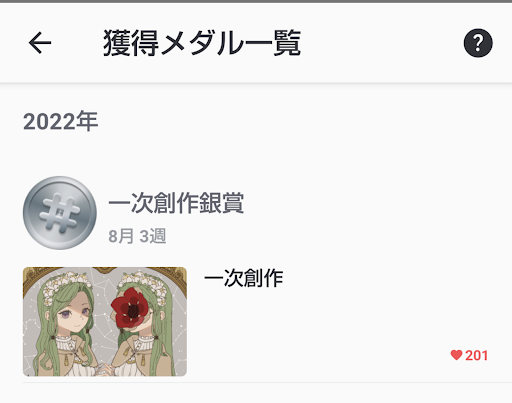This screenshot has width=512, height=403.
Task: Open help with the question mark icon
Action: pyautogui.click(x=478, y=43)
